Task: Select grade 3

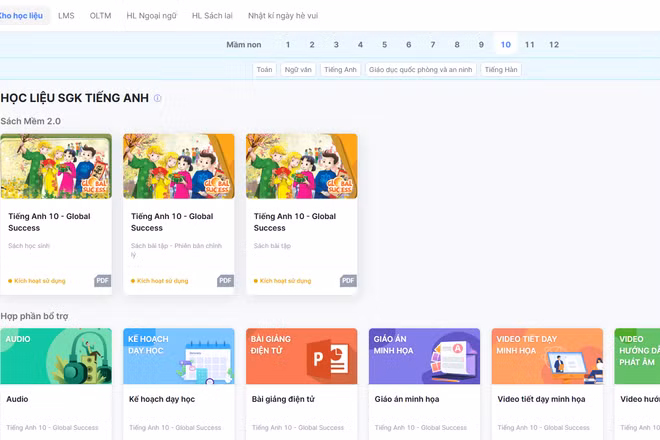Action: pyautogui.click(x=336, y=45)
